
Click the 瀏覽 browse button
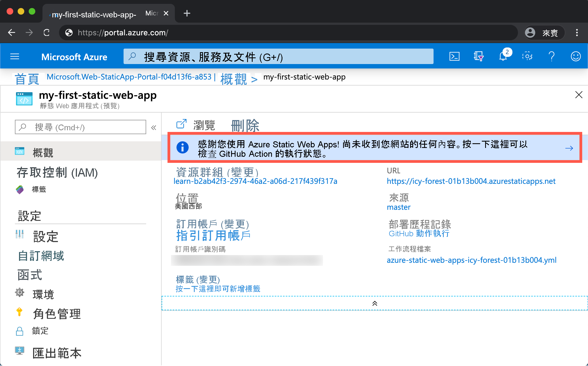coord(196,125)
